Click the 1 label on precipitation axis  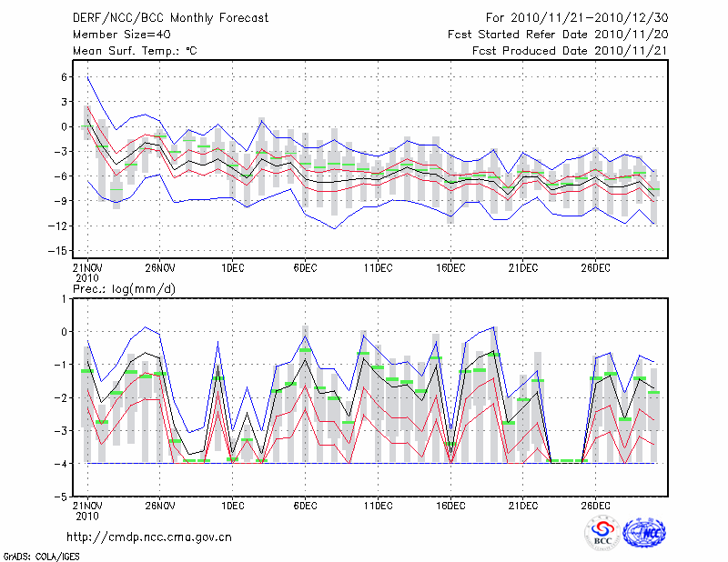65,298
